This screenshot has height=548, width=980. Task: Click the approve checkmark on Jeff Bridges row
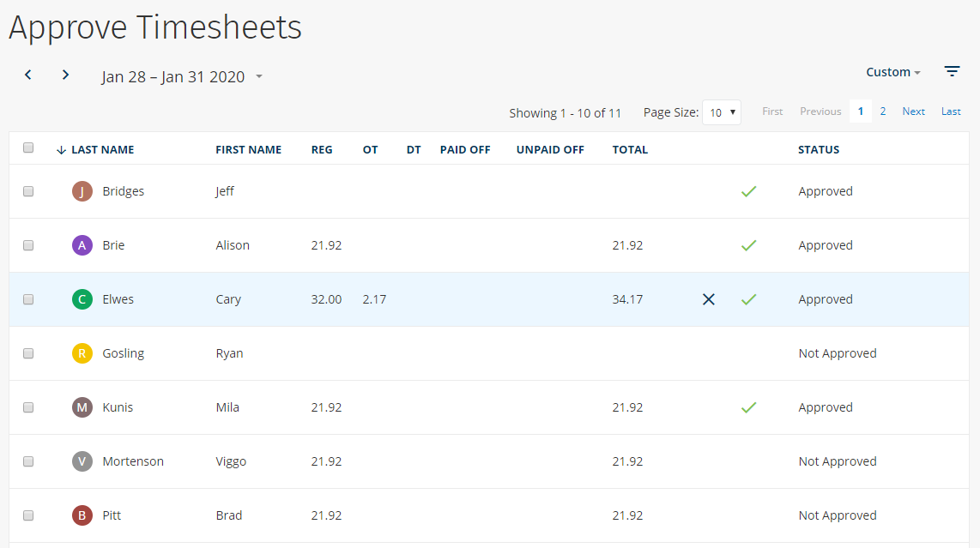pos(748,191)
